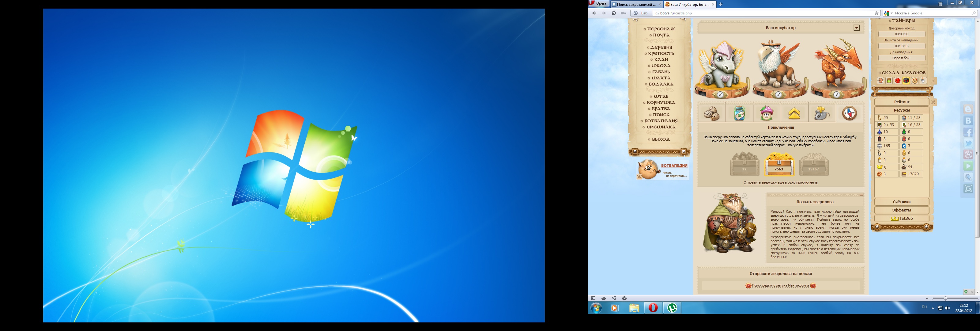
Task: Click the volume speaker tray icon
Action: (947, 308)
